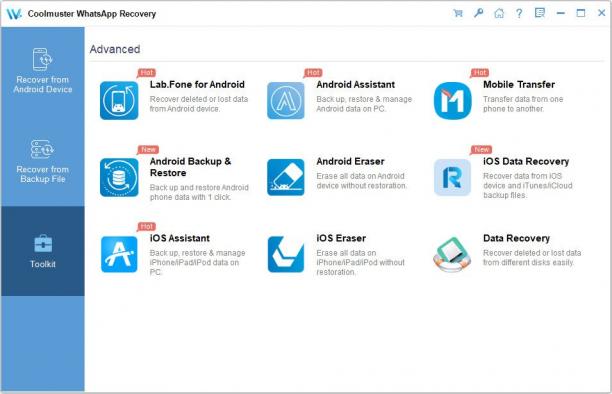Launch Android Assistant via its icon

286,100
